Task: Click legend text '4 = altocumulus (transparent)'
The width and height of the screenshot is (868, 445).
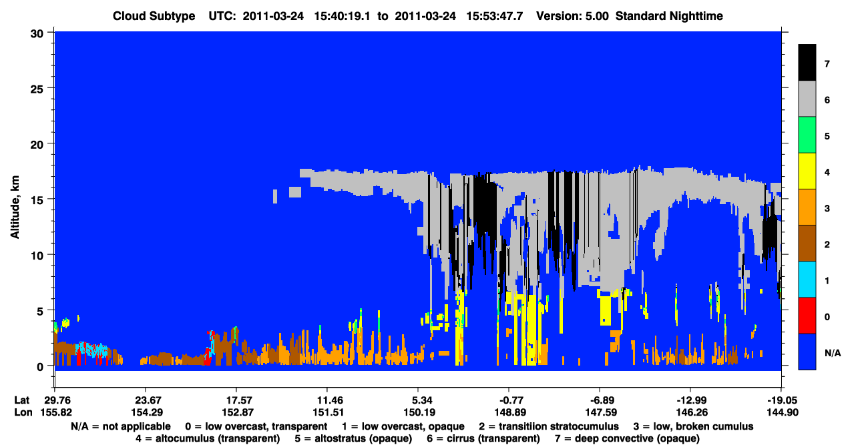Action: coord(207,438)
